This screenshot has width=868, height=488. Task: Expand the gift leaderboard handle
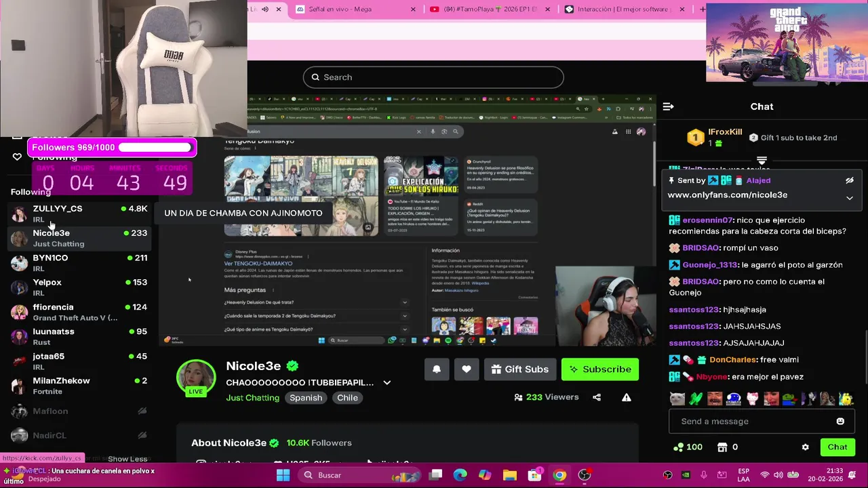click(762, 161)
